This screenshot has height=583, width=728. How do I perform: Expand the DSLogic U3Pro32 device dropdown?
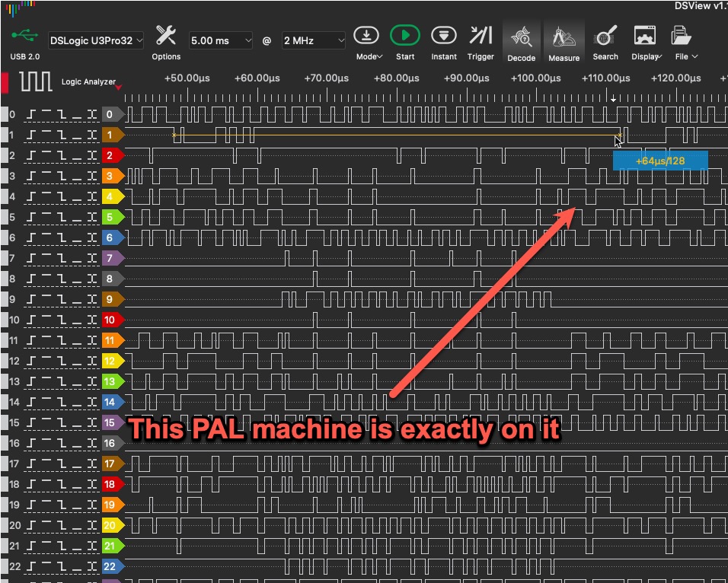(x=96, y=40)
